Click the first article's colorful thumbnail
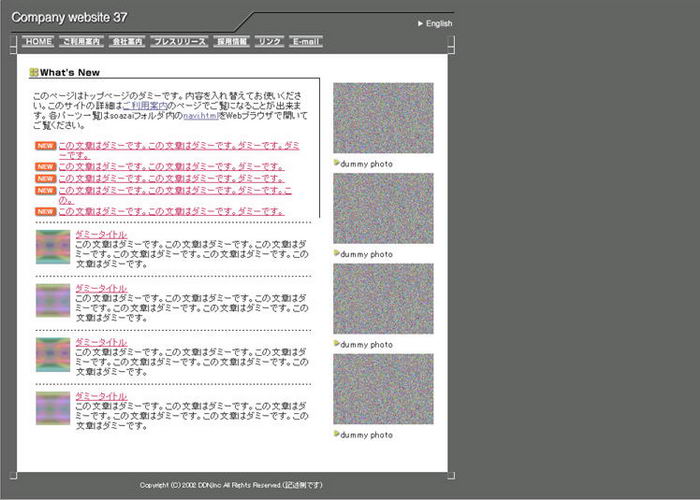700x500 pixels. [53, 247]
